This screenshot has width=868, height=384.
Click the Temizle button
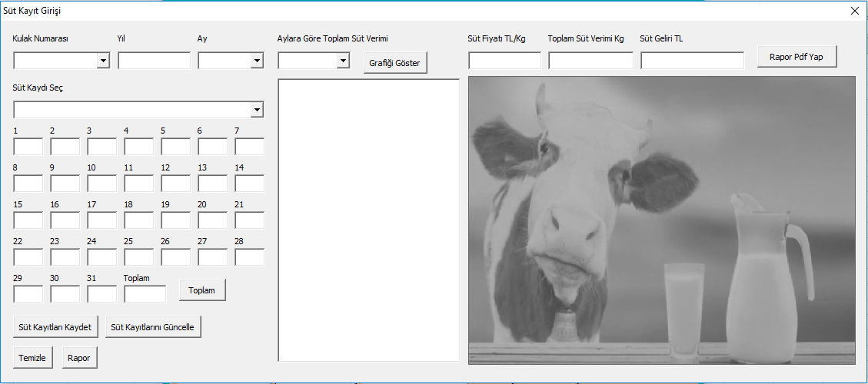click(33, 357)
